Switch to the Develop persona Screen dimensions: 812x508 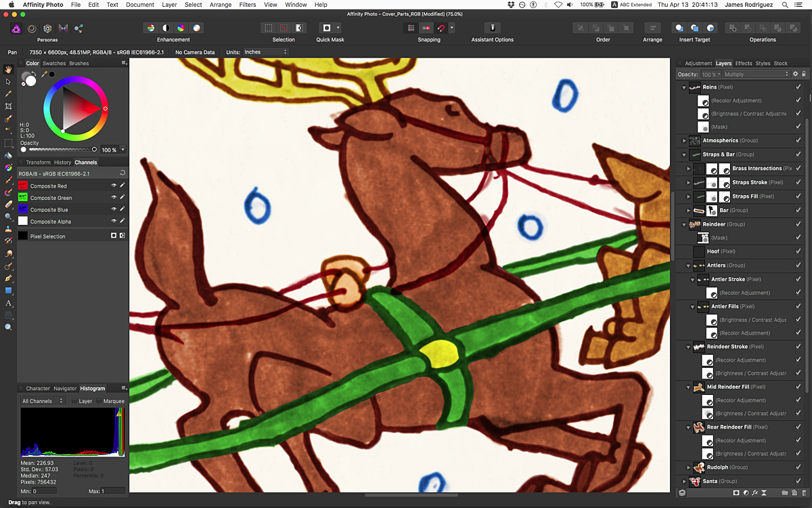(x=47, y=28)
